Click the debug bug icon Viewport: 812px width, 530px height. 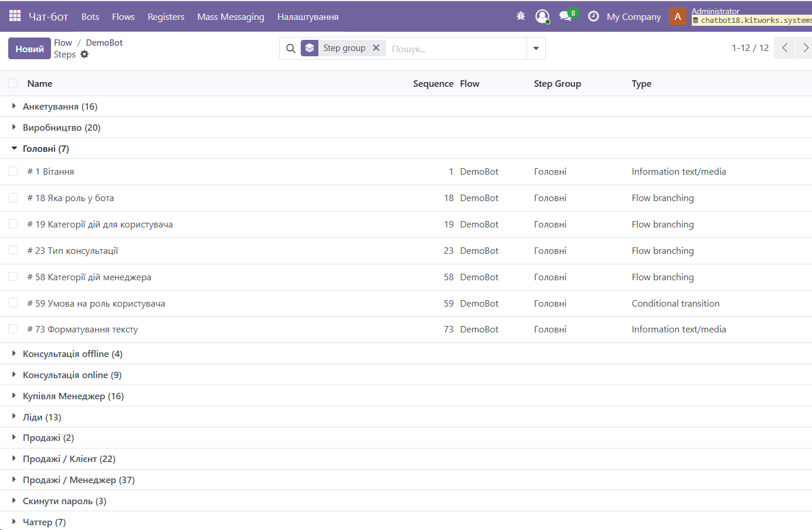521,16
